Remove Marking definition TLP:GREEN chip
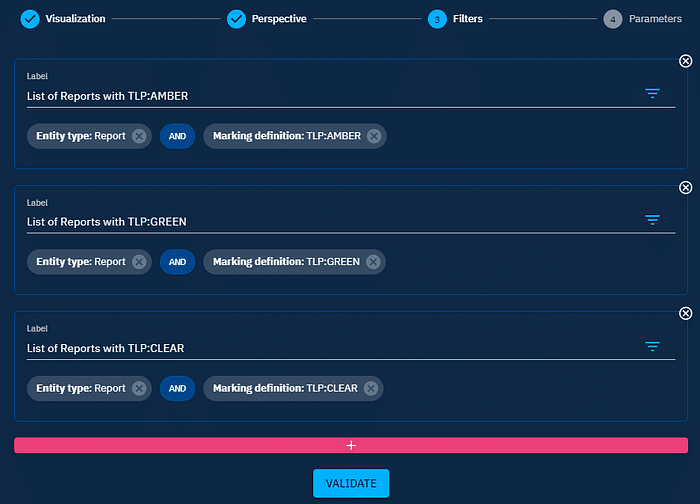 (372, 262)
